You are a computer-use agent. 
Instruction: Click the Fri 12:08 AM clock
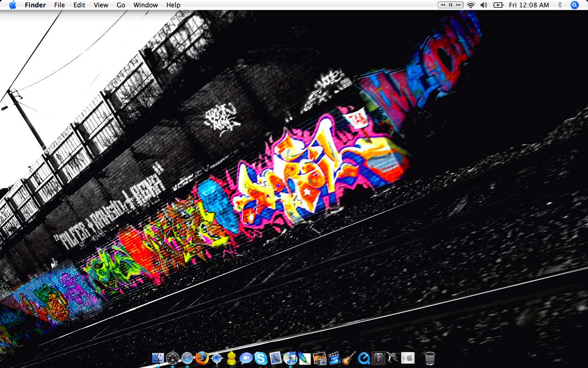pos(529,5)
